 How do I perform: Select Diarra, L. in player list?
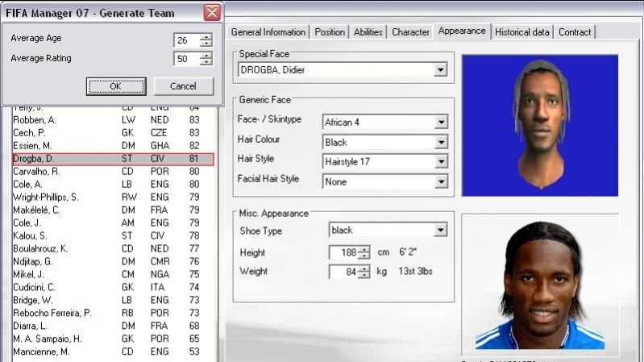[114, 326]
